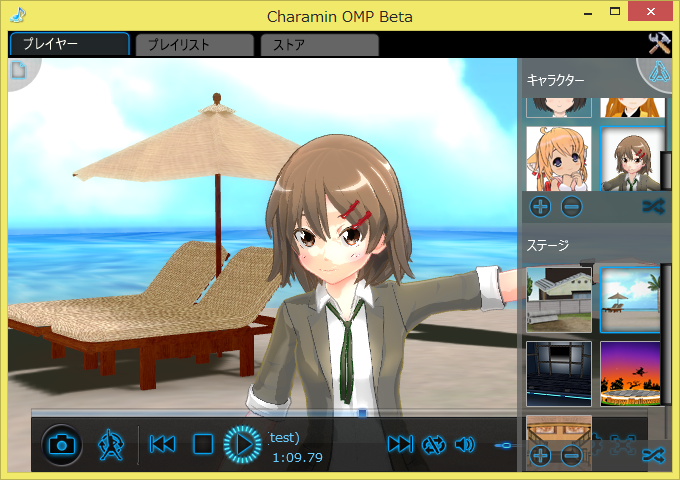Switch to the プレイリスト tab
The width and height of the screenshot is (680, 480).
point(194,45)
